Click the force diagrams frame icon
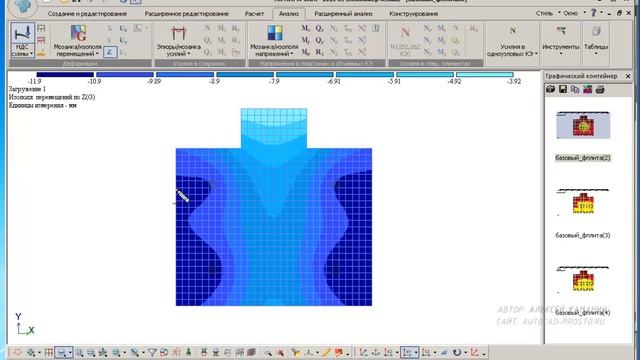The height and width of the screenshot is (360, 640). (x=178, y=33)
